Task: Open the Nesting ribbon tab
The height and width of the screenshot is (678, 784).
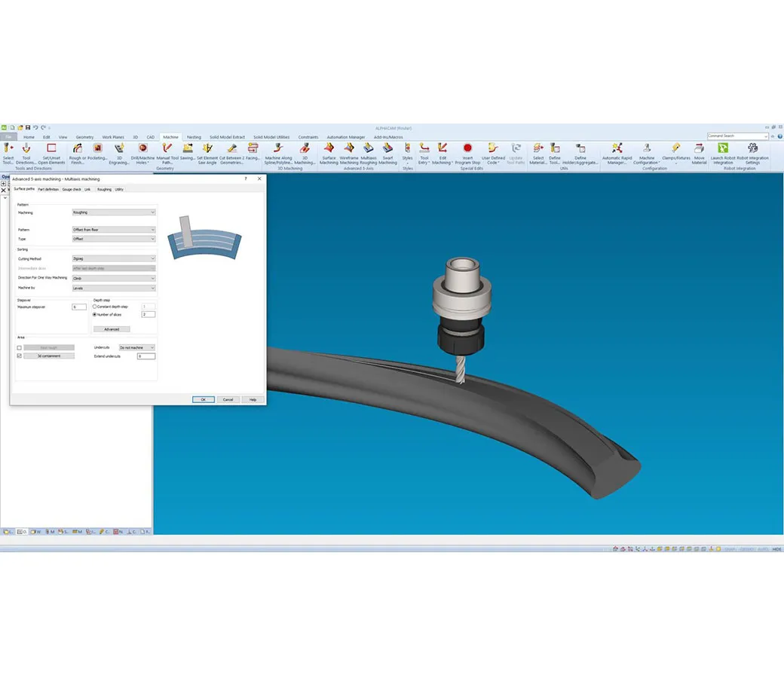Action: click(194, 137)
